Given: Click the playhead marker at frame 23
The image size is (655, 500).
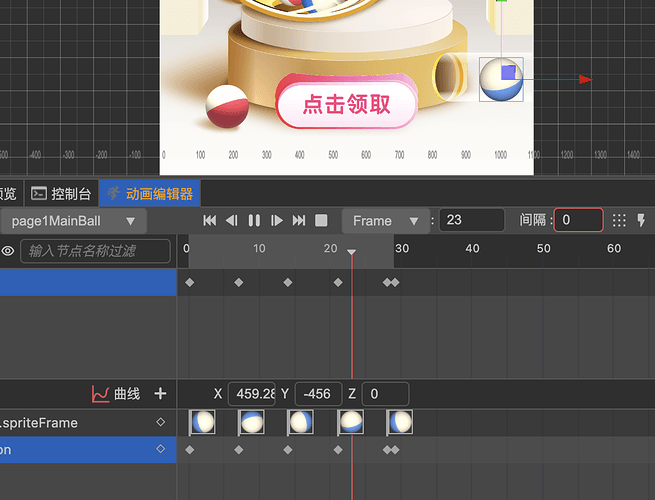Looking at the screenshot, I should 352,252.
